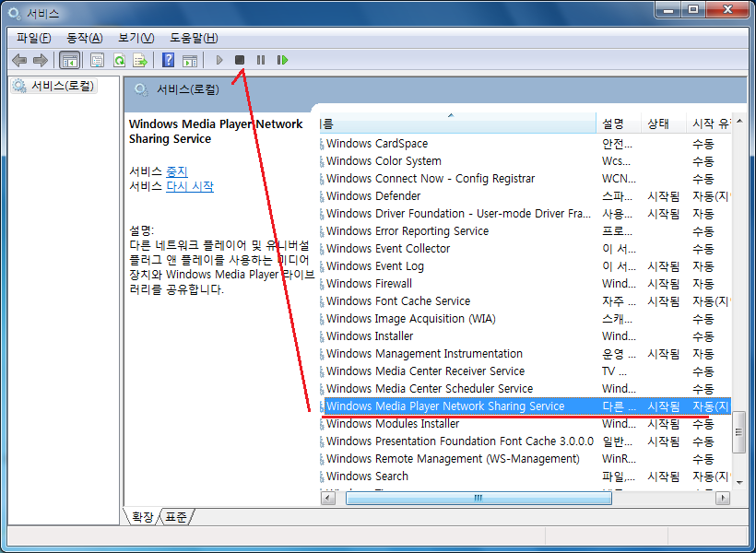Click the vertical scrollbar up arrow
This screenshot has width=756, height=553.
coord(739,121)
